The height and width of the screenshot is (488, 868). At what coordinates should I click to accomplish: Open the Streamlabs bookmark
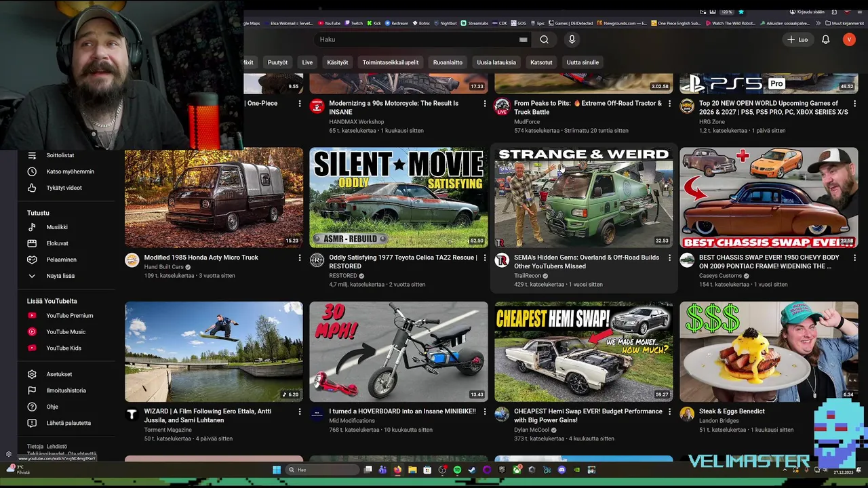pos(473,23)
